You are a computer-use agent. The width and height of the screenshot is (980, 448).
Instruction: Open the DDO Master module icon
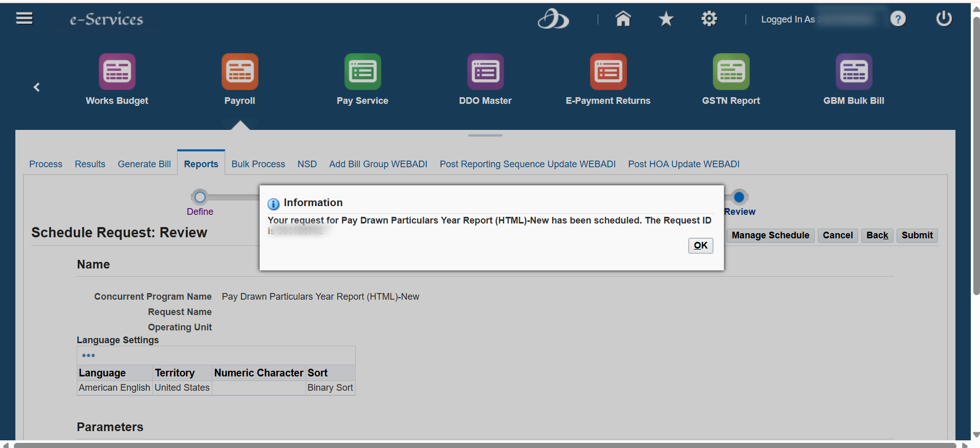[486, 72]
